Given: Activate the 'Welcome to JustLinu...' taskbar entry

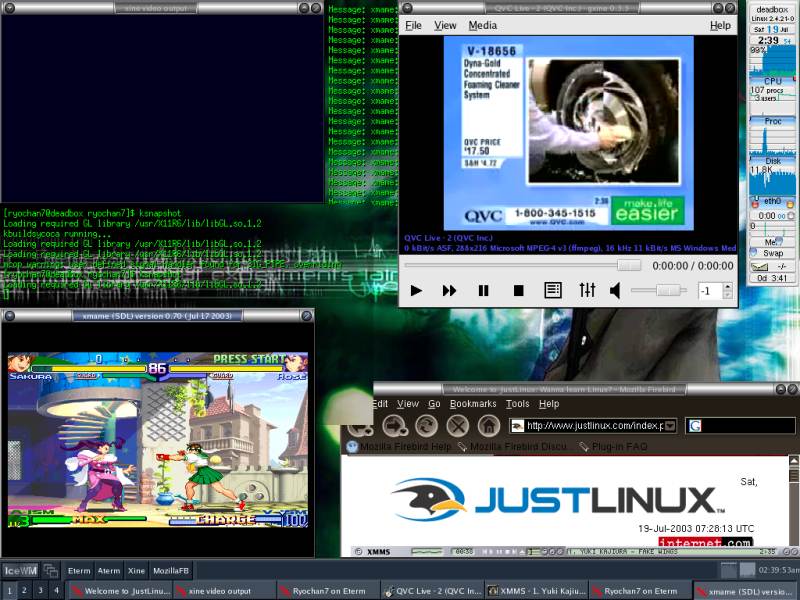Looking at the screenshot, I should pyautogui.click(x=120, y=591).
